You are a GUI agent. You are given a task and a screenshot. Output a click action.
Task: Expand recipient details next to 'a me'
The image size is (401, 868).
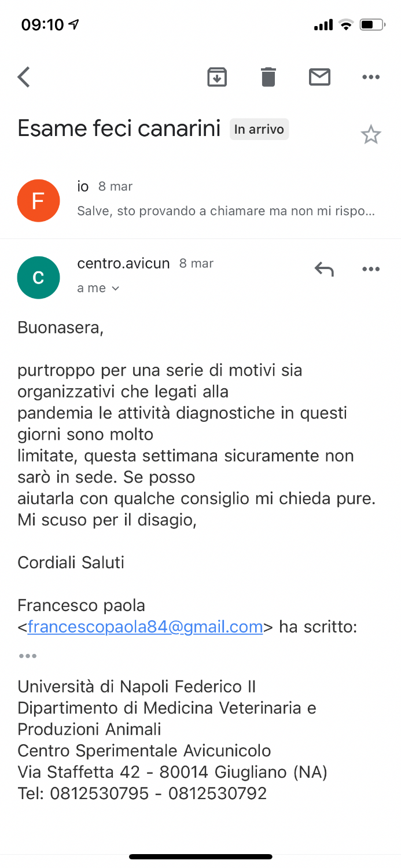coord(115,288)
